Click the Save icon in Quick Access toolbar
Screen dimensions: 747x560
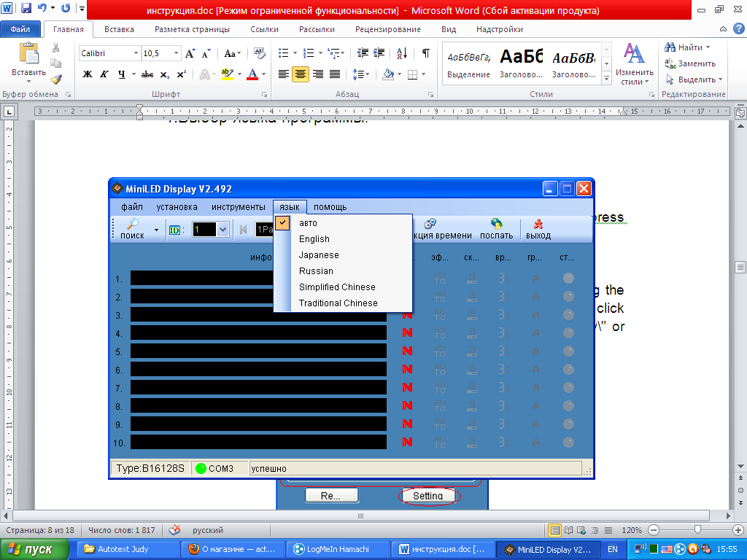[x=26, y=8]
